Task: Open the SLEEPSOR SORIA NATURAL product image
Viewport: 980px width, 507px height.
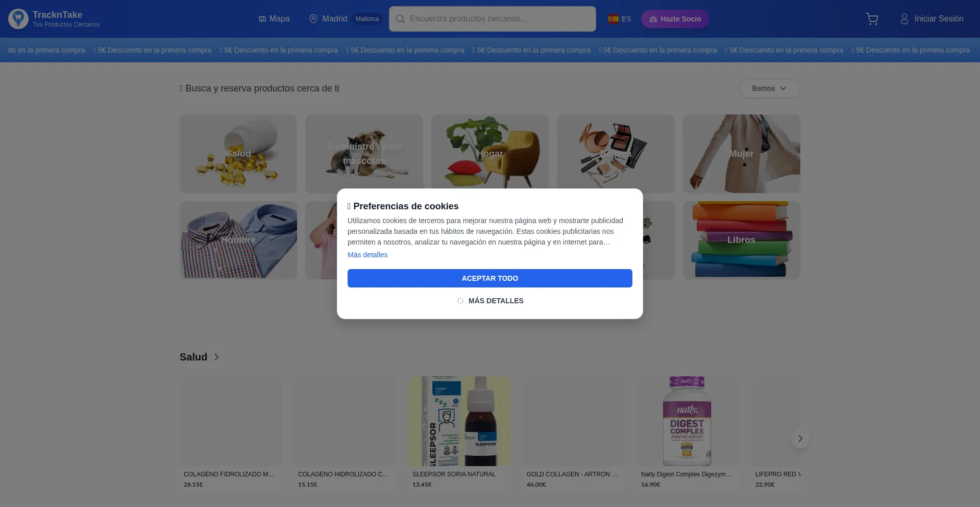Action: 459,421
